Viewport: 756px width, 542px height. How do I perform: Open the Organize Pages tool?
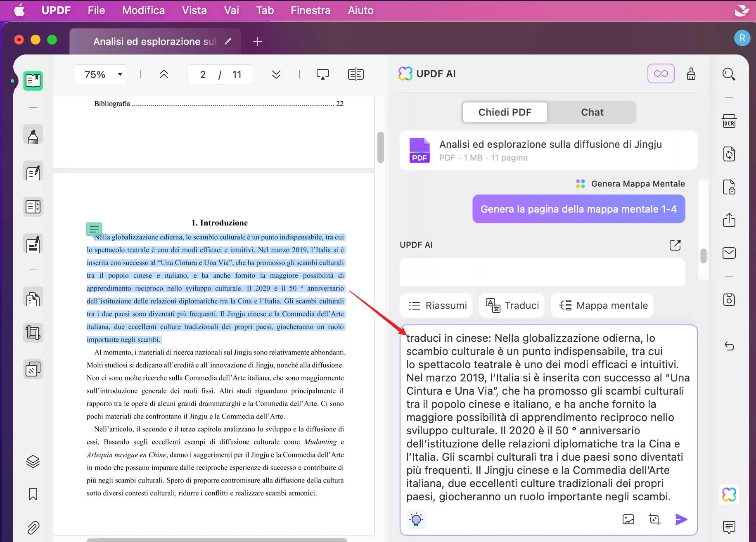point(33,207)
